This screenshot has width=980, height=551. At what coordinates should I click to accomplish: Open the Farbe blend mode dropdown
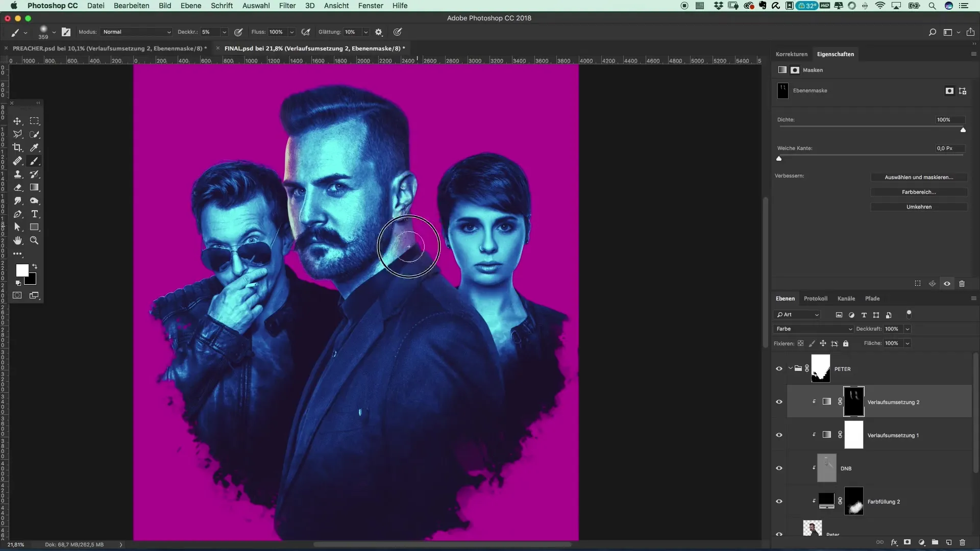[814, 329]
